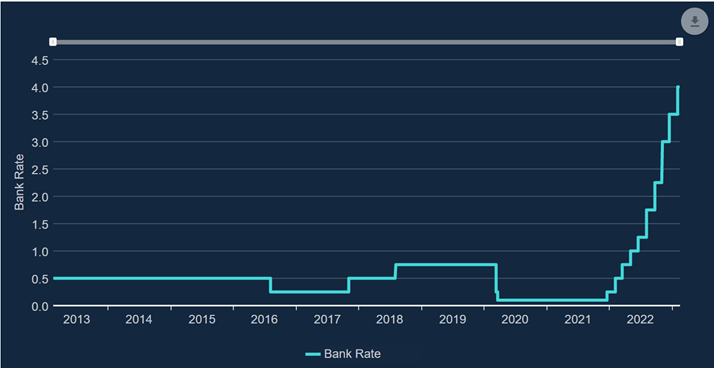The height and width of the screenshot is (368, 714).
Task: Click the 0.5 y-axis value
Action: (x=39, y=279)
